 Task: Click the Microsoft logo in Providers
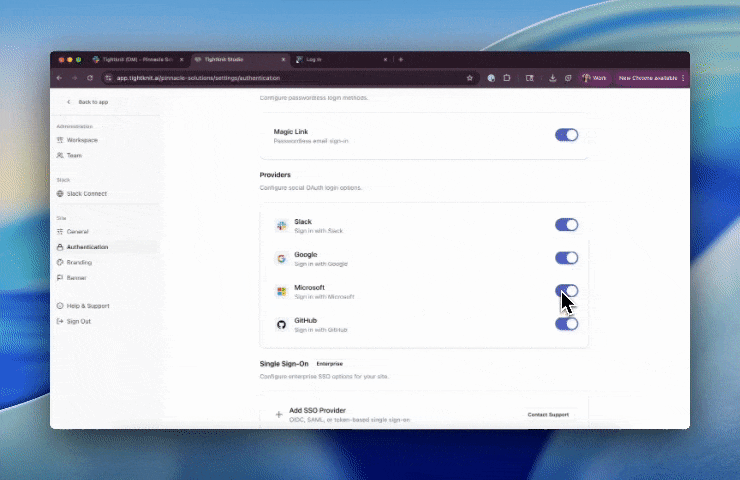[282, 292]
